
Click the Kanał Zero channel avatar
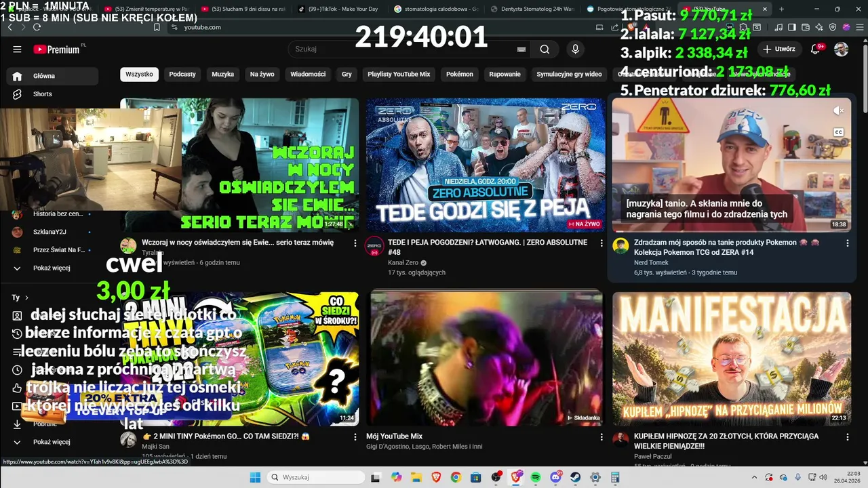[x=374, y=246]
